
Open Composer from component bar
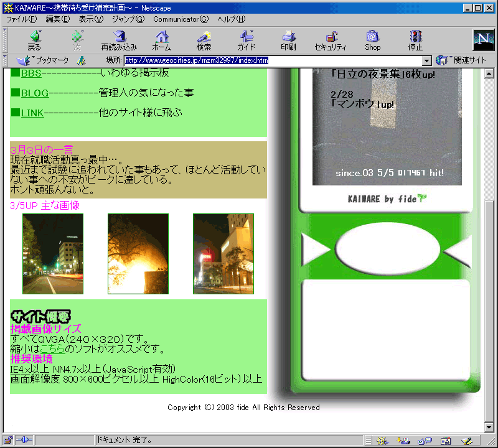(467, 441)
